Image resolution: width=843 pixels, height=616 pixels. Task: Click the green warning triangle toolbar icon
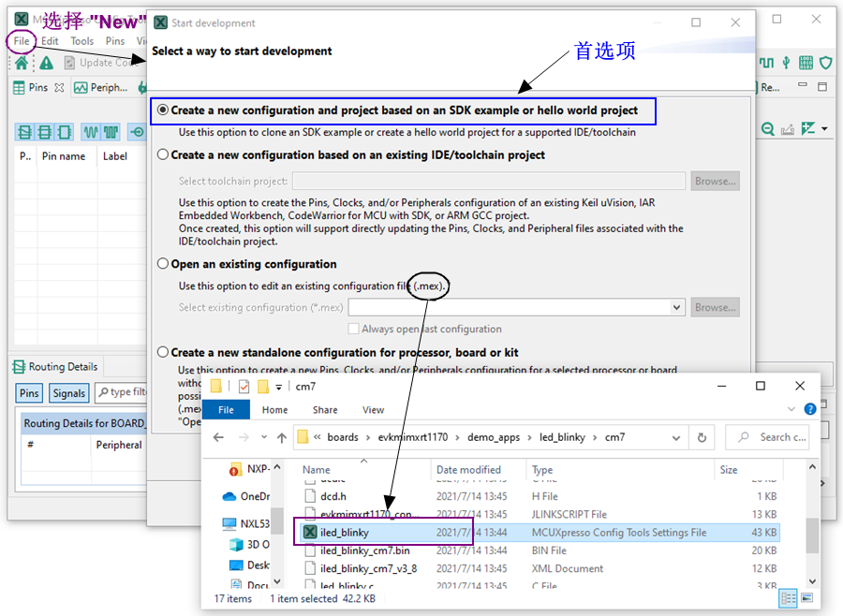[46, 63]
